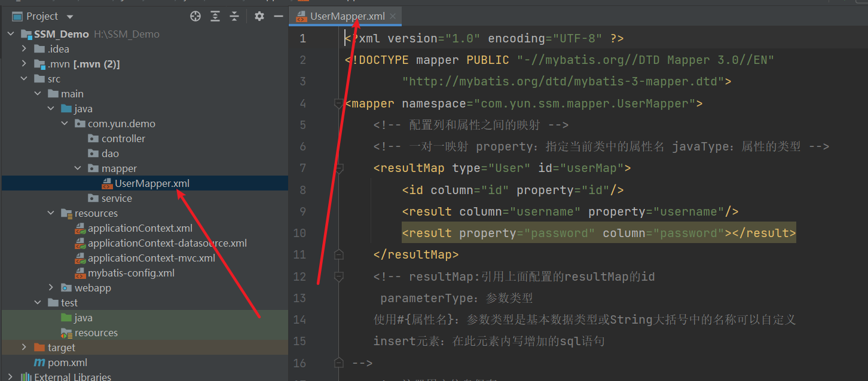Collapse the test folder
The height and width of the screenshot is (381, 868).
tap(38, 303)
